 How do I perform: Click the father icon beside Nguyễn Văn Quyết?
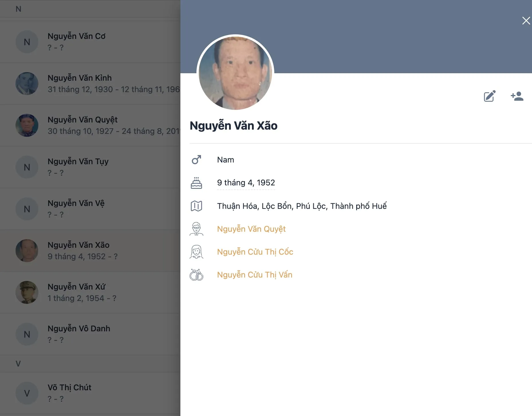pos(196,229)
